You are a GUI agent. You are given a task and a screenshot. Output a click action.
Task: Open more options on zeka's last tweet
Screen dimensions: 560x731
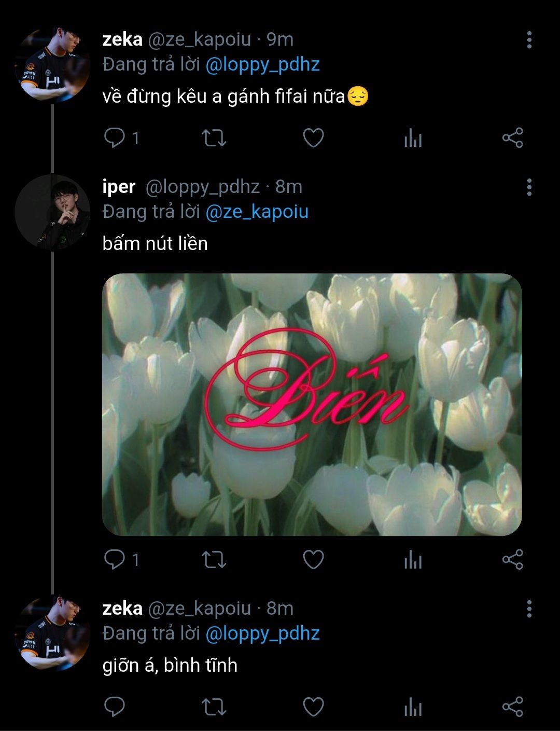click(529, 609)
